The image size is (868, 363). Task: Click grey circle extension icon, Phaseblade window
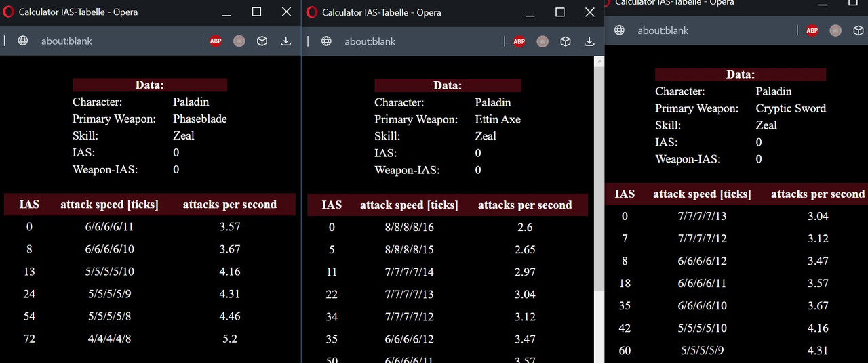point(239,41)
